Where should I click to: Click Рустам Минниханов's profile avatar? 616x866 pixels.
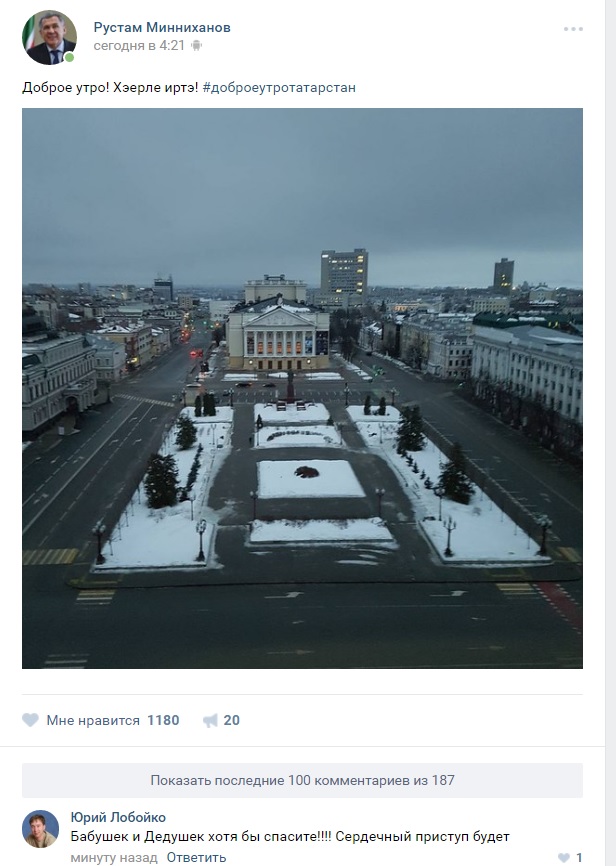click(x=49, y=38)
